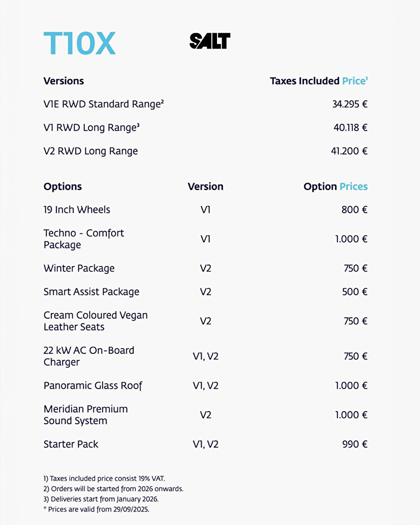The height and width of the screenshot is (525, 420).
Task: Select Cream Coloured Vegan Leather Seats
Action: coord(95,321)
